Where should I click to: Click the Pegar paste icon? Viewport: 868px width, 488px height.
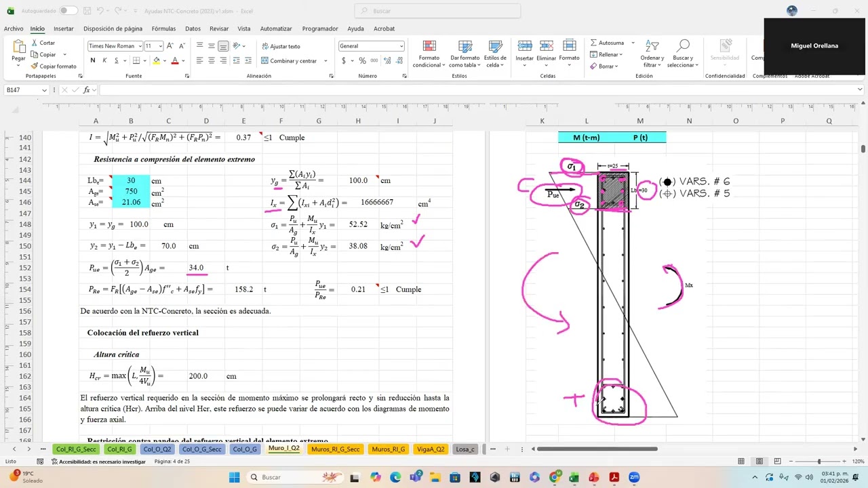point(18,47)
